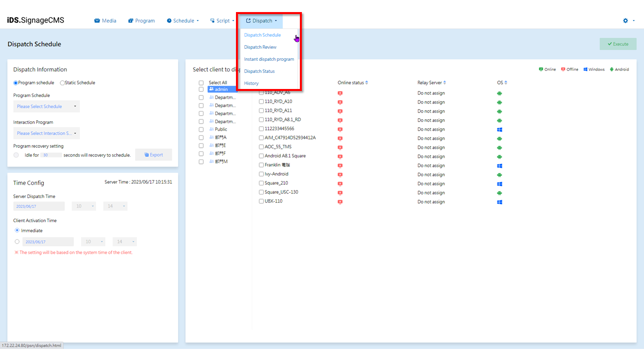Expand the Please Select Interaction dropdown
This screenshot has width=644, height=362.
click(x=46, y=133)
